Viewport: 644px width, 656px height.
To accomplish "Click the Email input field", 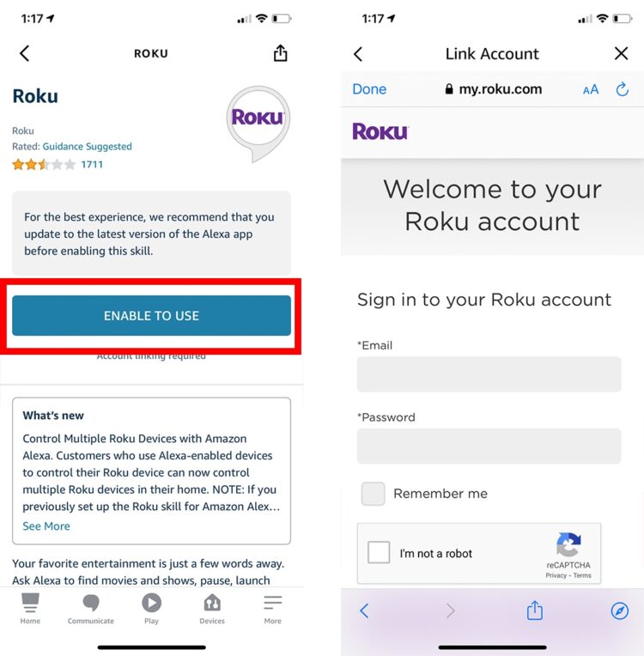I will (489, 374).
